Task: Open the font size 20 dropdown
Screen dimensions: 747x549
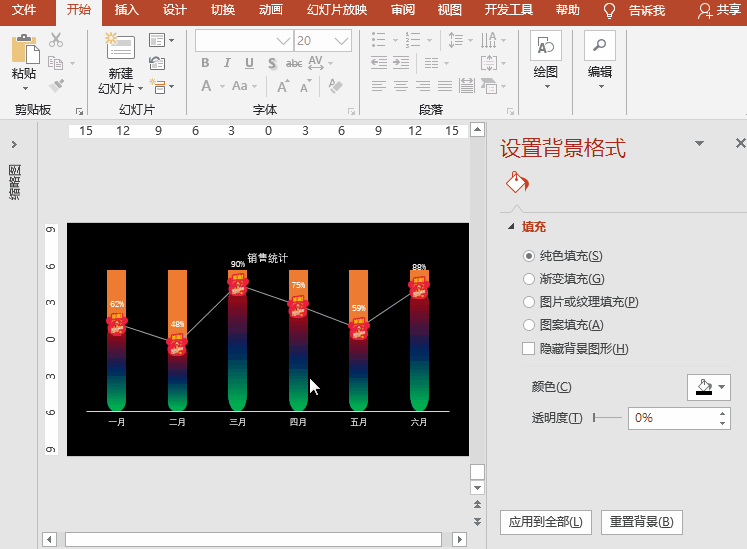Action: click(x=341, y=41)
